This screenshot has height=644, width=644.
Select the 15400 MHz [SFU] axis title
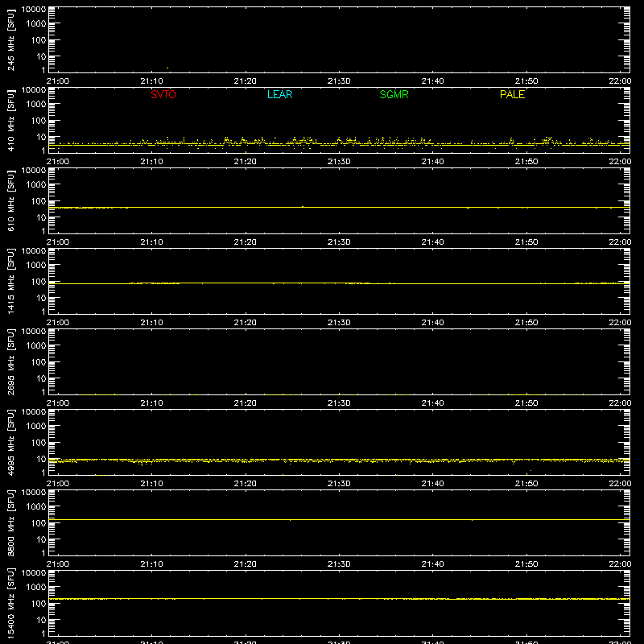[11, 604]
